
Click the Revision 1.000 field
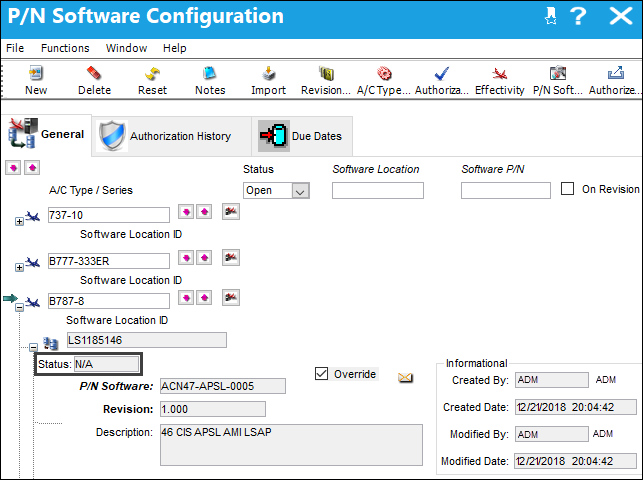(213, 409)
